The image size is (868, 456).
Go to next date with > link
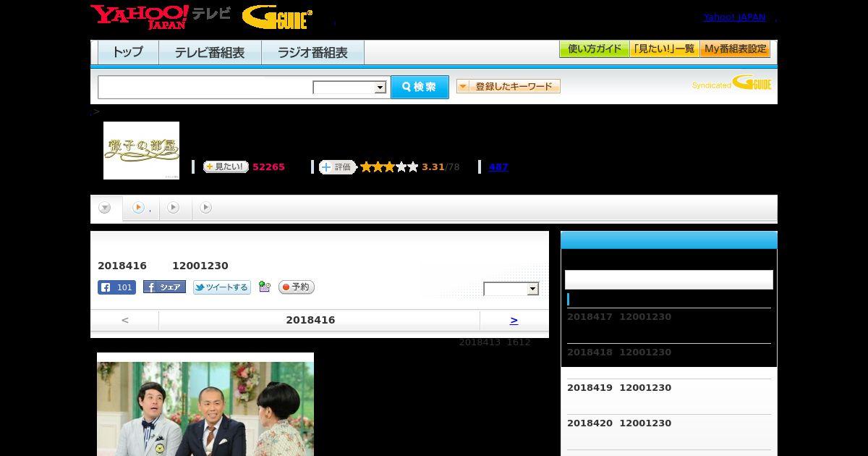click(x=514, y=320)
